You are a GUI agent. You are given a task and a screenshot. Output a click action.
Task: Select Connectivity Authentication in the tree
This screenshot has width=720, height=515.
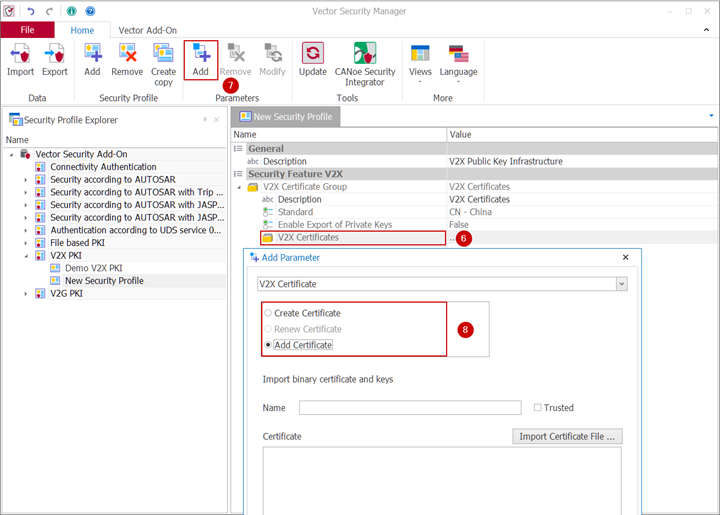pos(103,167)
